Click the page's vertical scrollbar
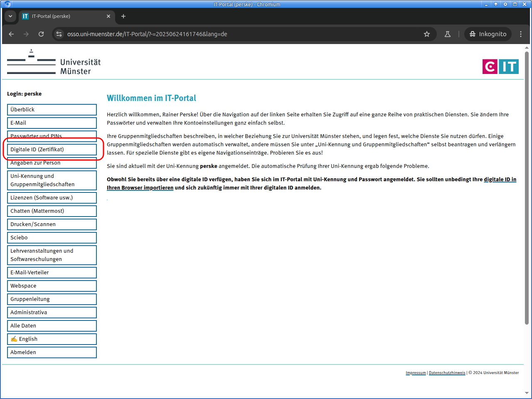Viewport: 532px width, 399px height. click(x=527, y=187)
